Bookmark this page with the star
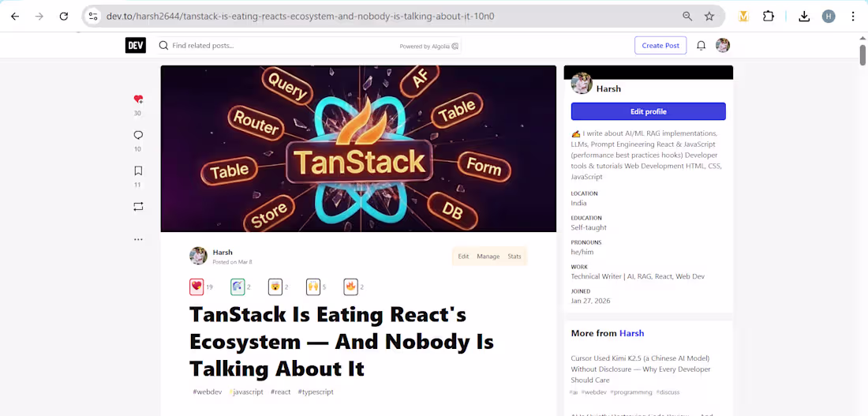868x416 pixels. coord(709,17)
